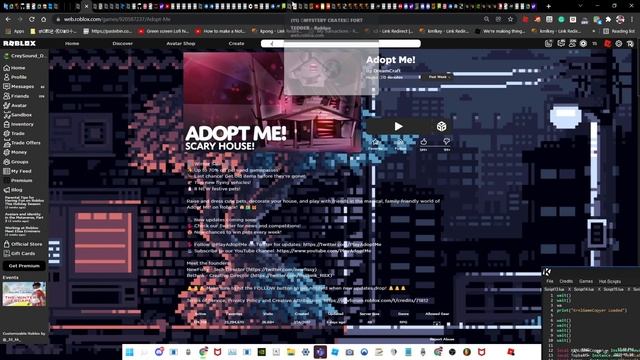This screenshot has width=640, height=360.
Task: Click the Roblox search field
Action: [341, 43]
